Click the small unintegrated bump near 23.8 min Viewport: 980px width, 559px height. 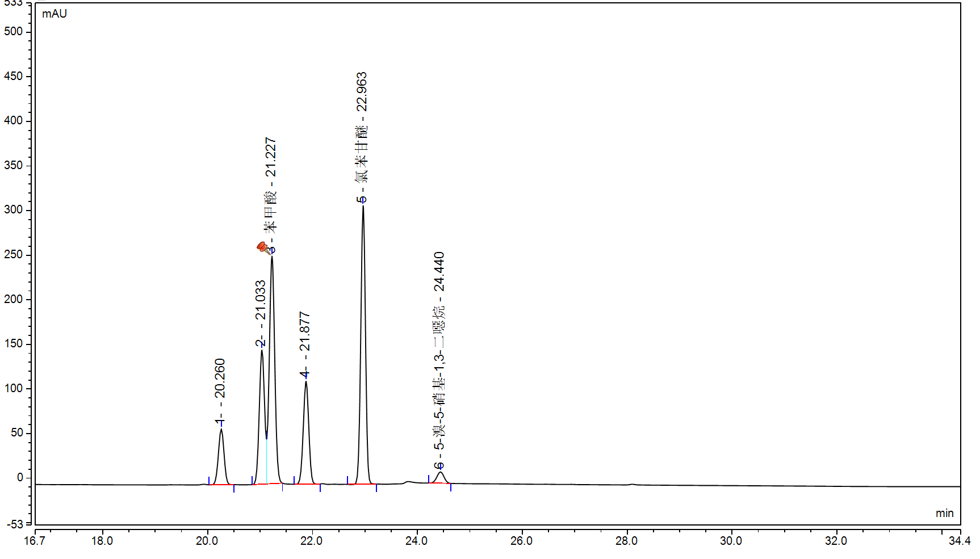pos(407,482)
